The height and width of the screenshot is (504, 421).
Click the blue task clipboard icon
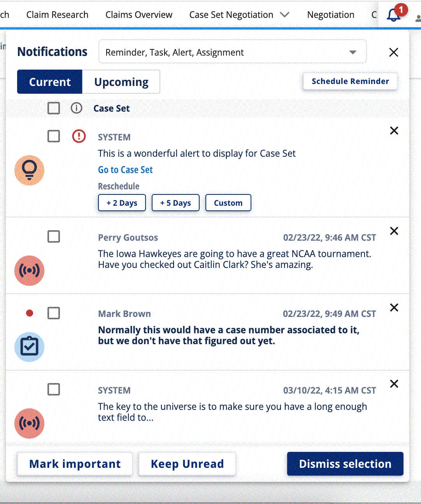tap(29, 347)
